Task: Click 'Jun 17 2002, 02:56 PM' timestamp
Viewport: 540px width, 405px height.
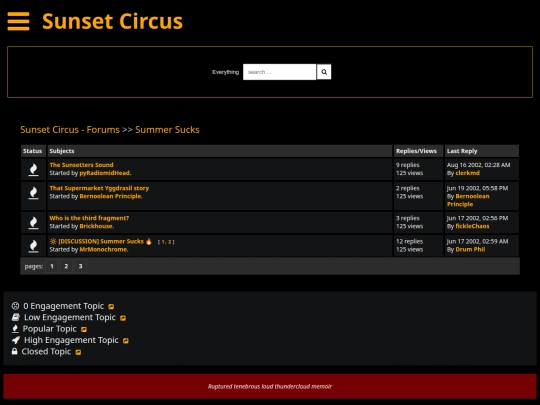Action: tap(477, 218)
